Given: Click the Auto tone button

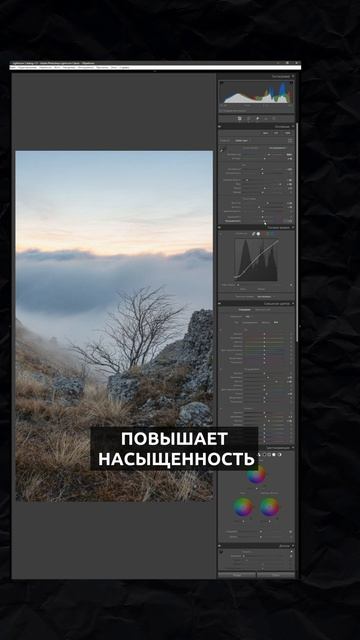Looking at the screenshot, I should click(x=265, y=133).
